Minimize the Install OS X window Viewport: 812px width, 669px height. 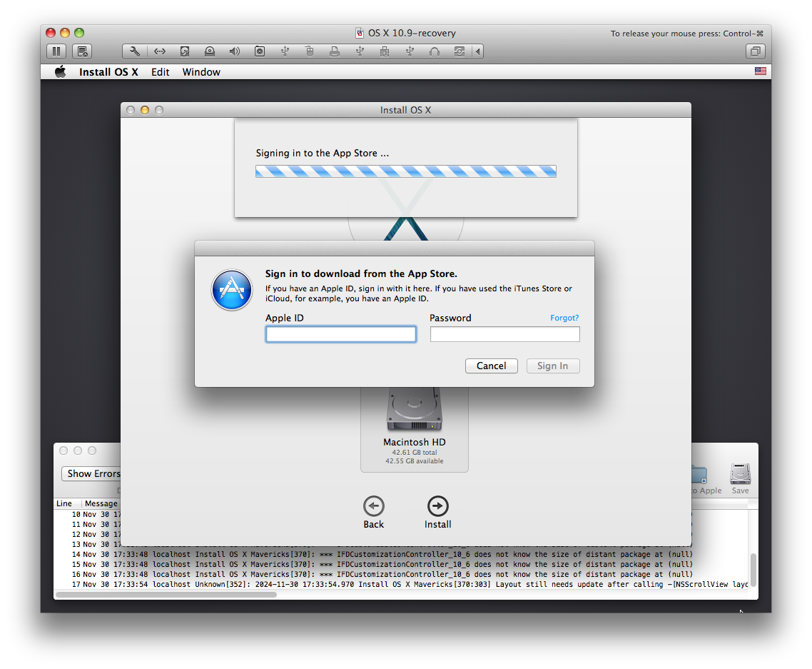[x=145, y=110]
